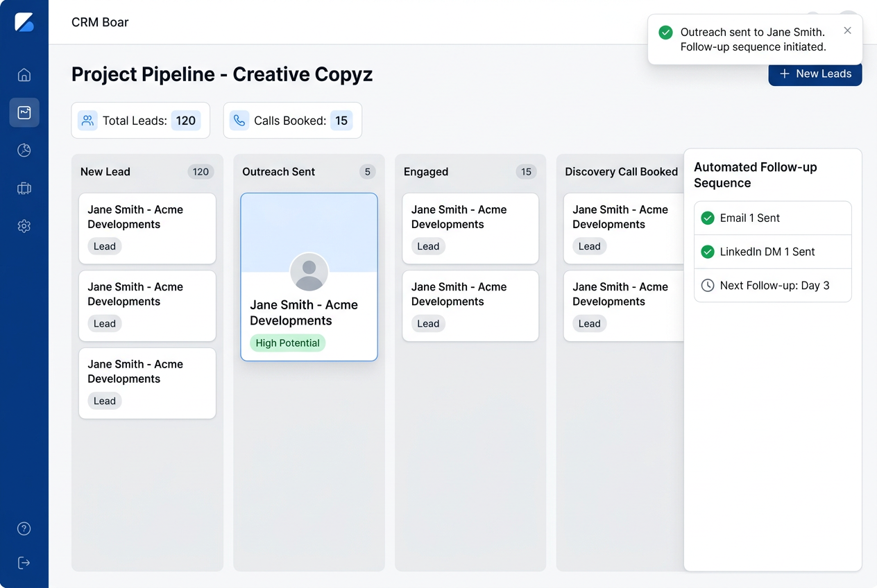877x588 pixels.
Task: Click the Next Follow-up clock icon
Action: click(x=708, y=285)
